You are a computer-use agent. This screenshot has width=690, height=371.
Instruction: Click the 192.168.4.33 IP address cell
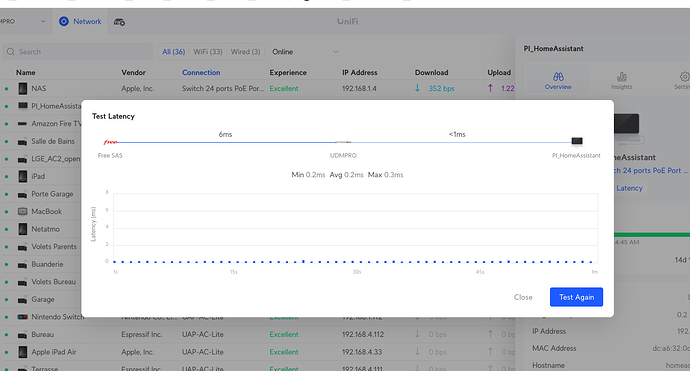click(x=362, y=352)
